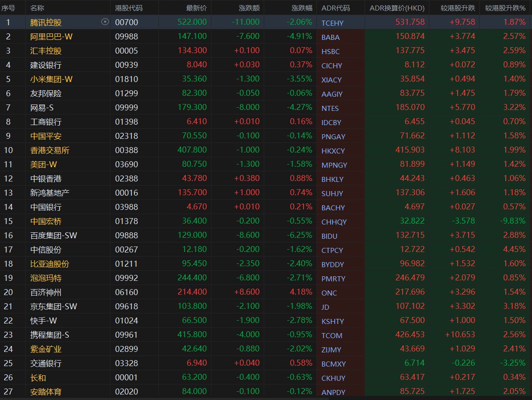
Task: Click the BABA ADR code
Action: tap(331, 37)
